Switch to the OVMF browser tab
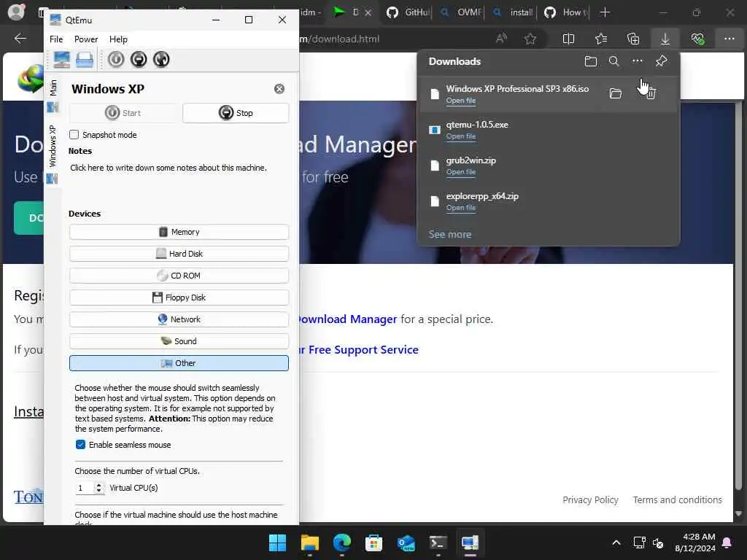Viewport: 747px width, 560px height. point(461,12)
